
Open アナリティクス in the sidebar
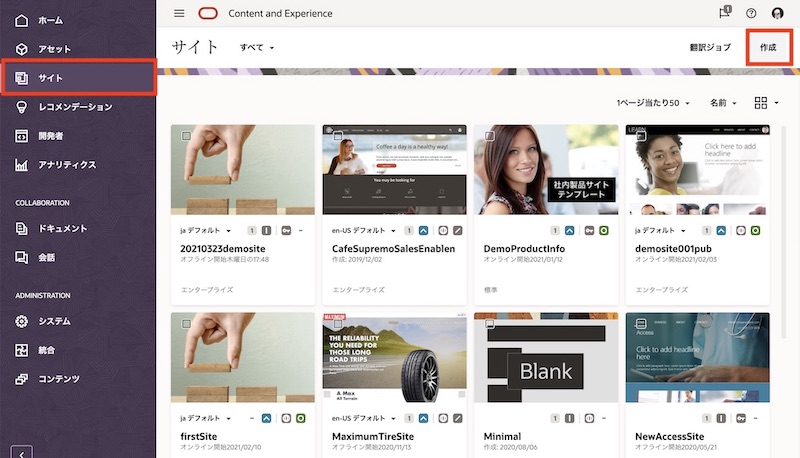(67, 164)
